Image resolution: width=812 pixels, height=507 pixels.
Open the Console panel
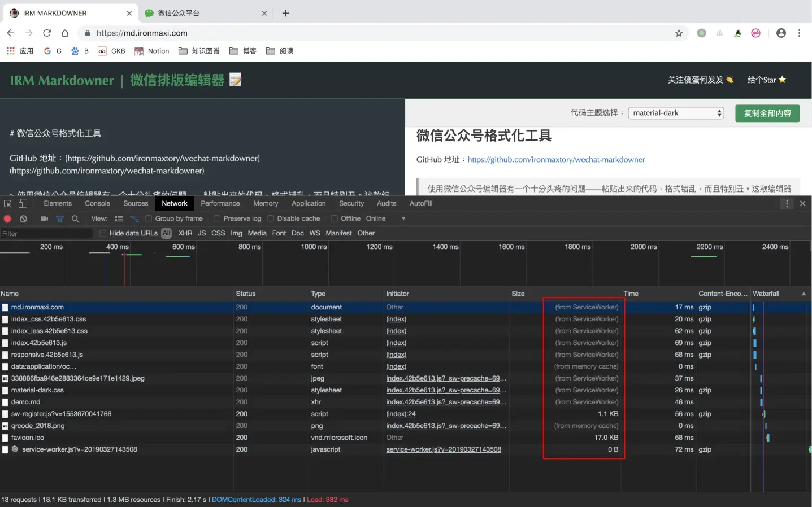pyautogui.click(x=97, y=203)
